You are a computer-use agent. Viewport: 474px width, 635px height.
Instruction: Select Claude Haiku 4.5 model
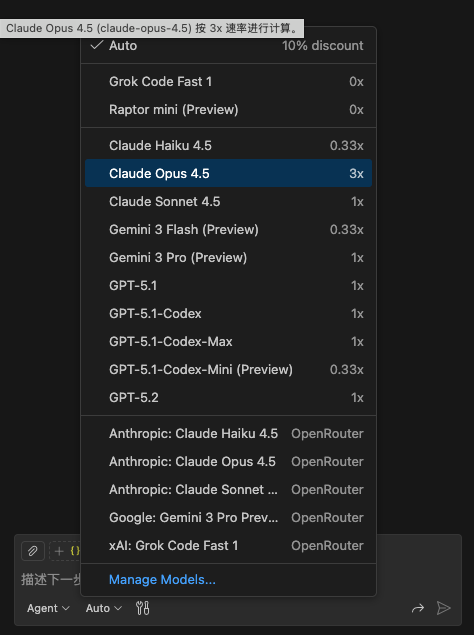228,145
